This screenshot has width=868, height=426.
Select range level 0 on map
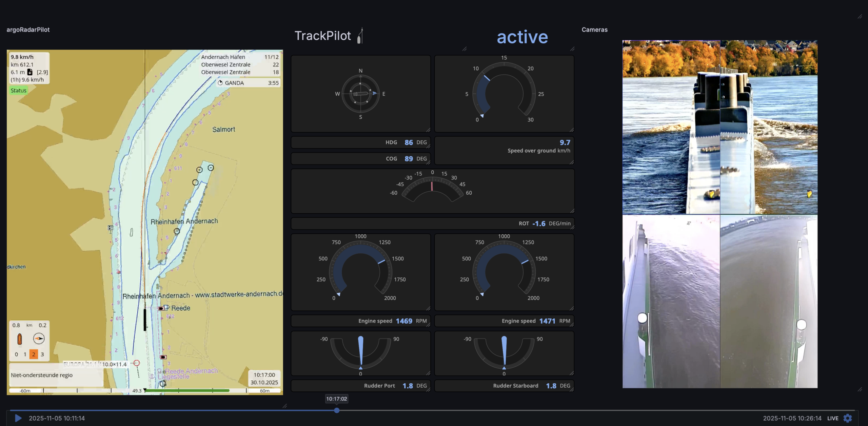pyautogui.click(x=16, y=354)
